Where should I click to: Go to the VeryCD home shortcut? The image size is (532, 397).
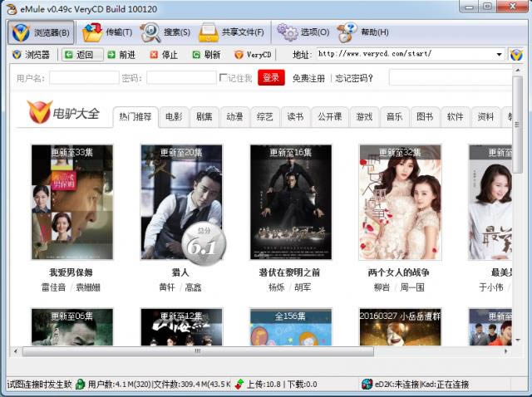(x=253, y=55)
